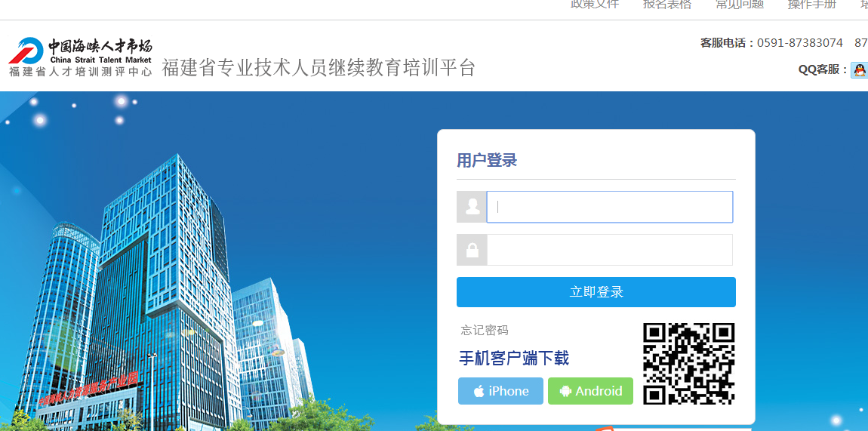Image resolution: width=868 pixels, height=431 pixels.
Task: Open the 常见问题 menu item
Action: coord(740,5)
